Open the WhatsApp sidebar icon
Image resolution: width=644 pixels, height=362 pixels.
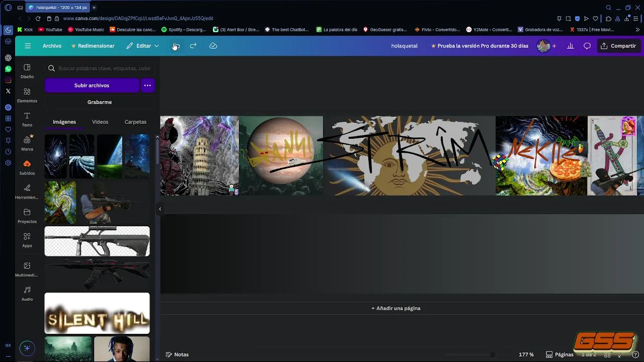tap(8, 69)
